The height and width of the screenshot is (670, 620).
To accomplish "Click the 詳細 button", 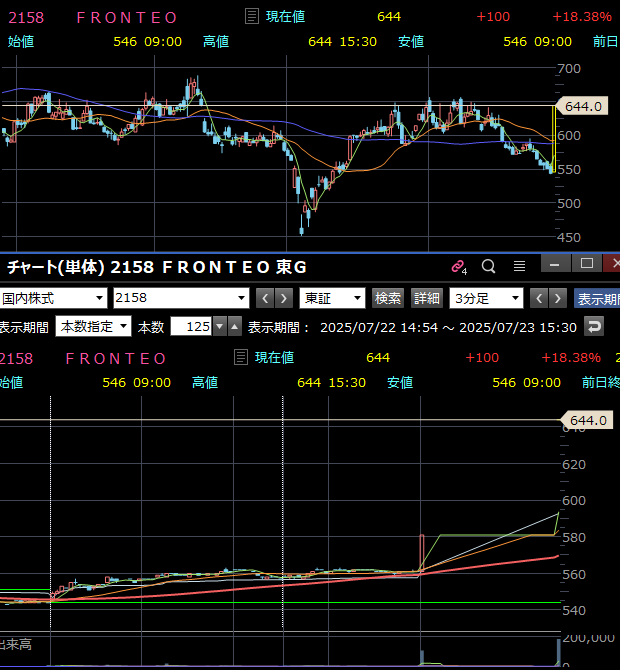I will pos(426,298).
